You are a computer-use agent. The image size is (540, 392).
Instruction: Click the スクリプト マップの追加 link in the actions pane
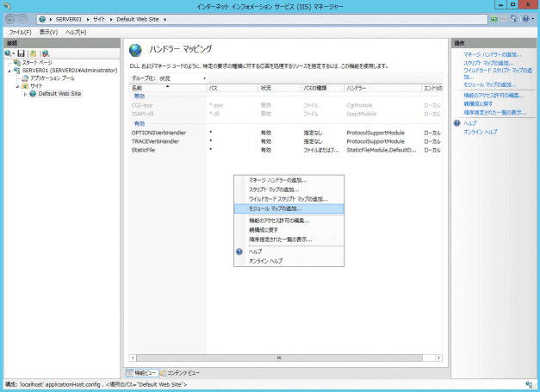[488, 63]
